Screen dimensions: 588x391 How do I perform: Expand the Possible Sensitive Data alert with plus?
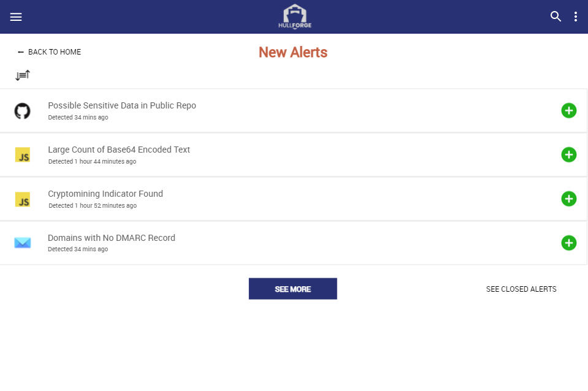[x=568, y=111]
